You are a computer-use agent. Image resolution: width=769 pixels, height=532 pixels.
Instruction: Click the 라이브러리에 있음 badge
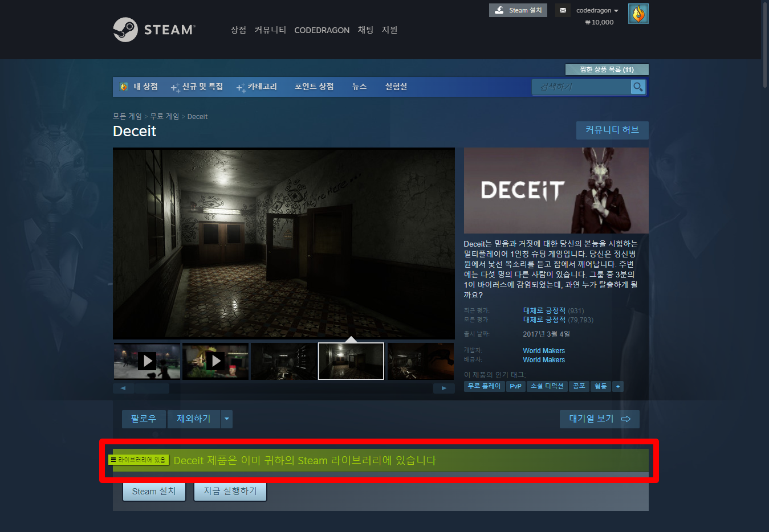[x=139, y=460]
